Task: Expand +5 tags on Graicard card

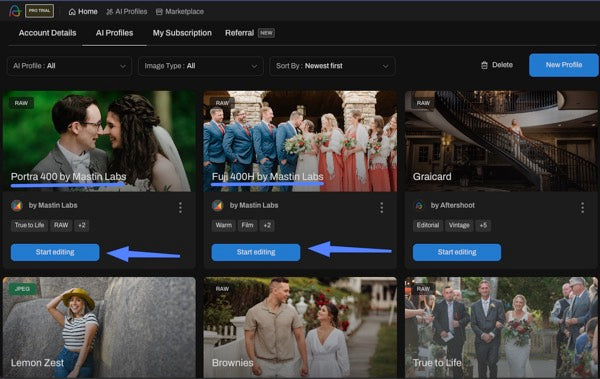Action: tap(483, 225)
